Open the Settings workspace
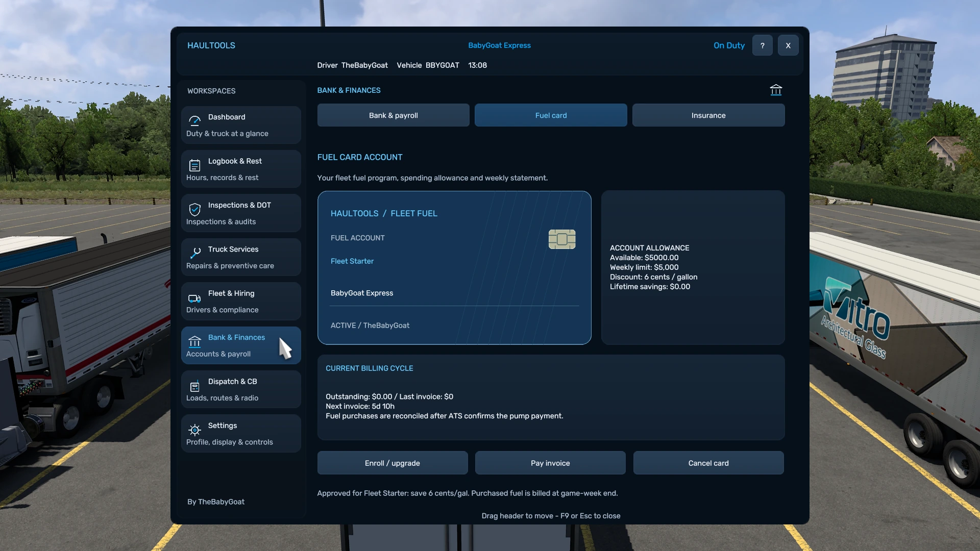The image size is (980, 551). click(x=241, y=434)
